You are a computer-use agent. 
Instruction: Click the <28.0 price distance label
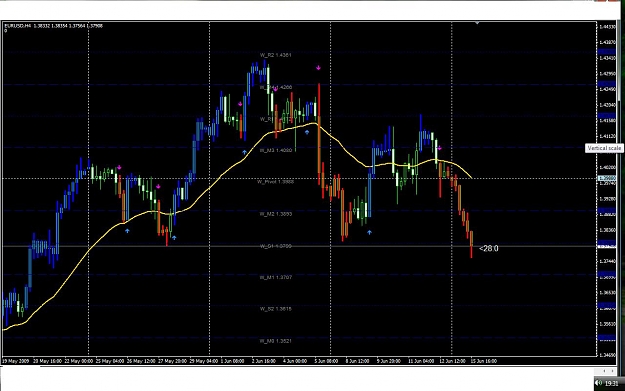tap(489, 249)
